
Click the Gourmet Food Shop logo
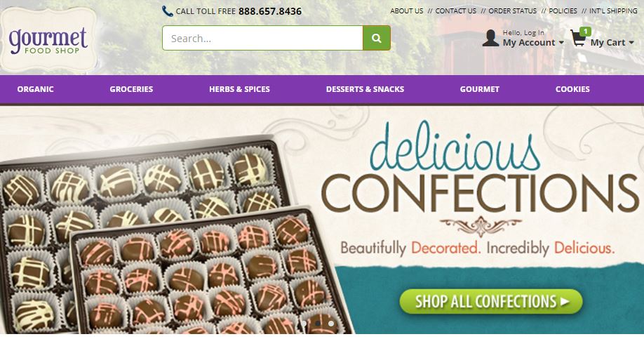click(48, 40)
